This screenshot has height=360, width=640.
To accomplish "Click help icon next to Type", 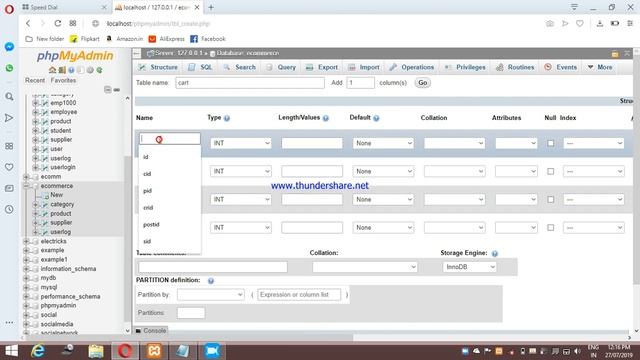I will click(227, 118).
